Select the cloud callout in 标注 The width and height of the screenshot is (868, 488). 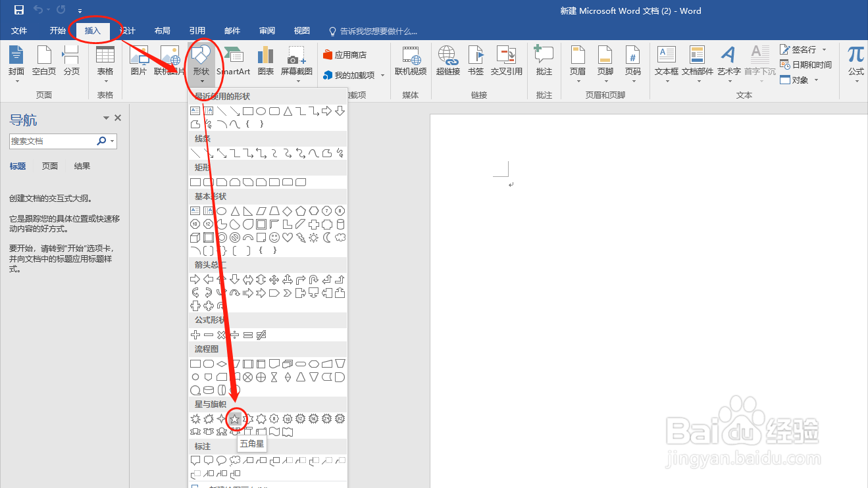(235, 460)
